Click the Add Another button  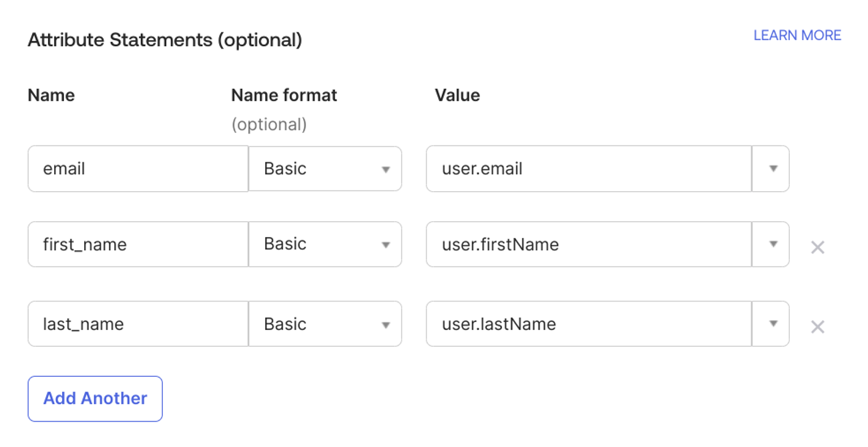(x=95, y=399)
